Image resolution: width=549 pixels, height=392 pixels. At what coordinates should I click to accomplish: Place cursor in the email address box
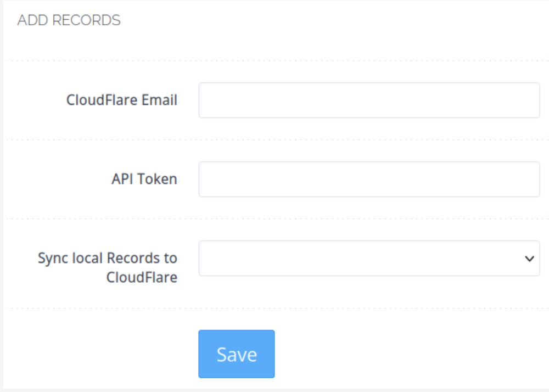(369, 100)
